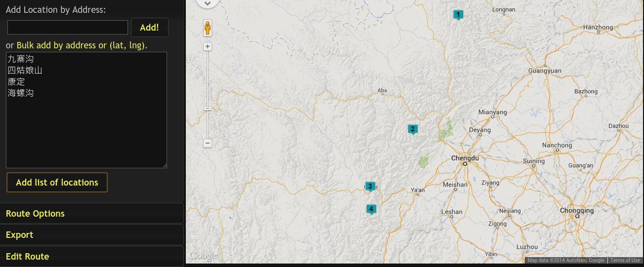Image resolution: width=644 pixels, height=267 pixels.
Task: Click the zoom slider handle
Action: point(208,108)
